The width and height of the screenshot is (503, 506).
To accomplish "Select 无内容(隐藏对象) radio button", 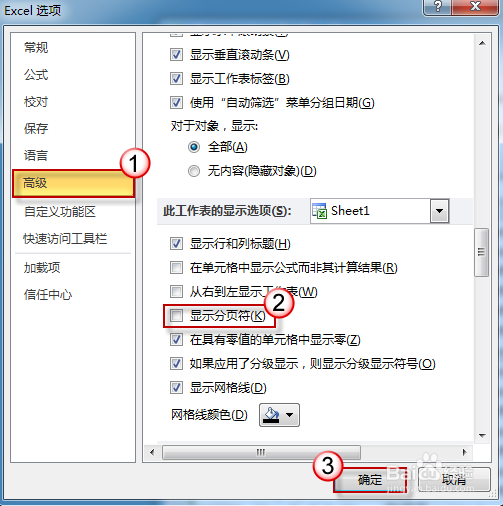I will click(194, 171).
